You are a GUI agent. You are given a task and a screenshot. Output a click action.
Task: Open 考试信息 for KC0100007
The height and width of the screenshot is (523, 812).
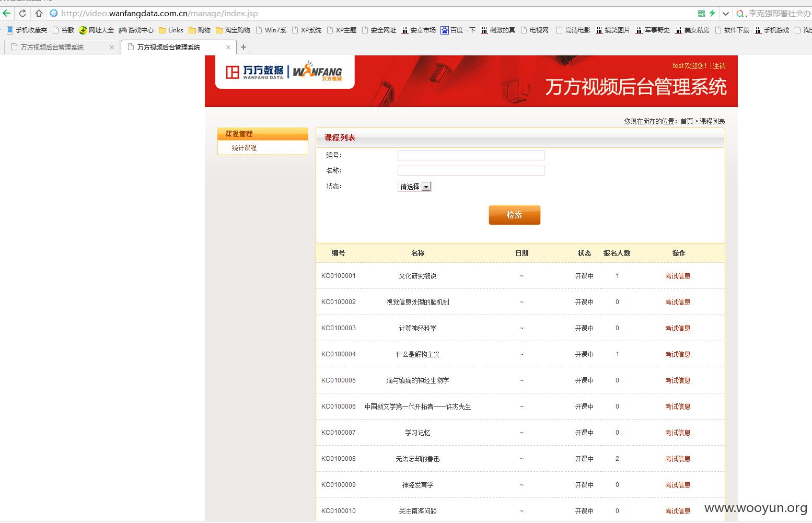(678, 433)
